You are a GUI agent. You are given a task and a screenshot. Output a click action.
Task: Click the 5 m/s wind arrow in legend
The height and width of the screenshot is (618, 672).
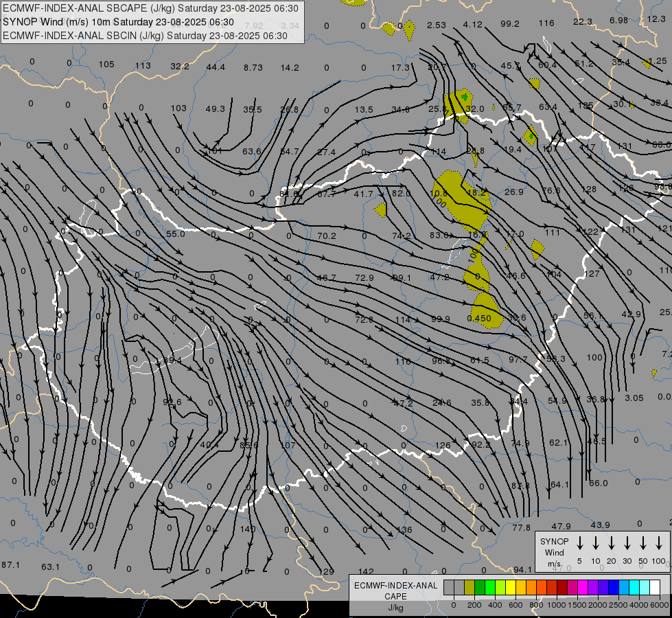(579, 543)
